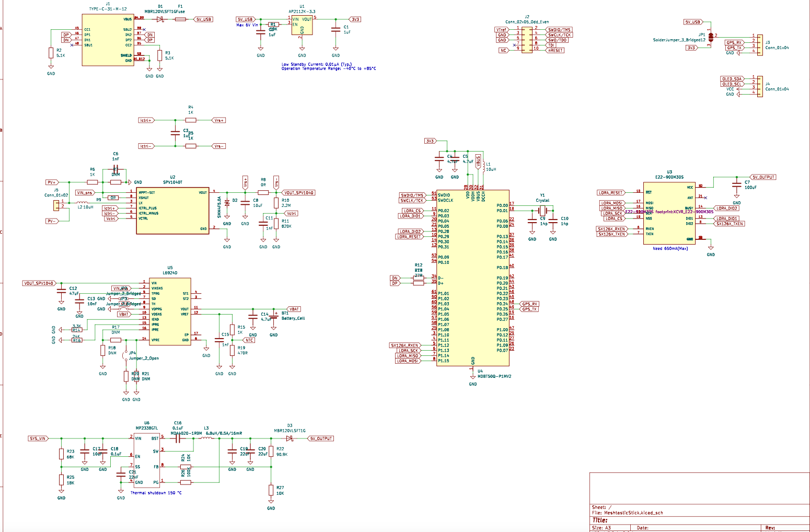Viewport: 810px width, 532px height.
Task: Click the VOUT_SPV1040 label feeding U5 VIN
Action: tap(39, 283)
